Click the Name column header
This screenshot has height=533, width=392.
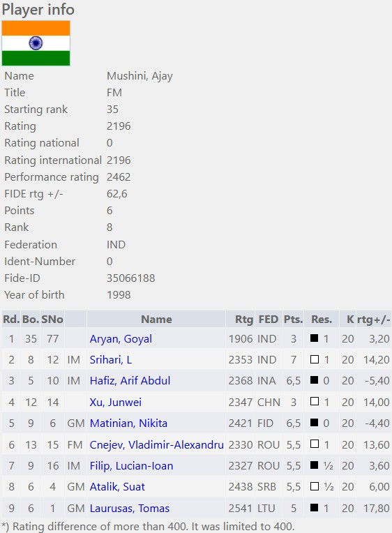pos(156,320)
